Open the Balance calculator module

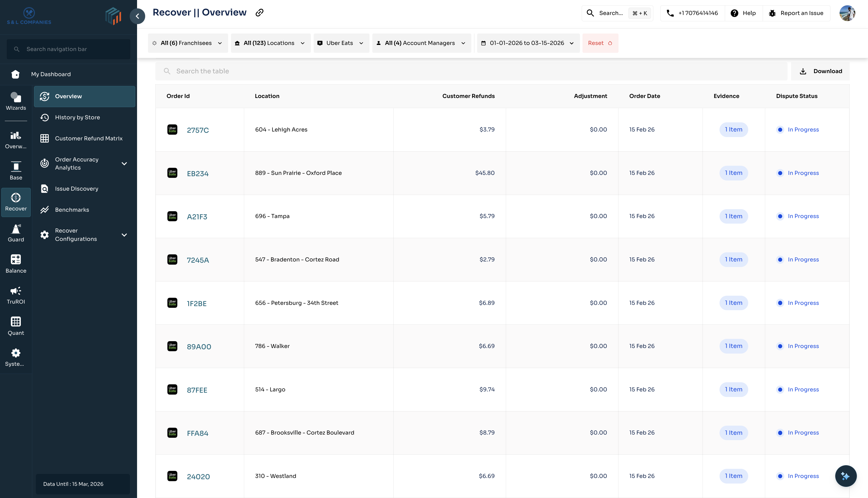pyautogui.click(x=16, y=264)
